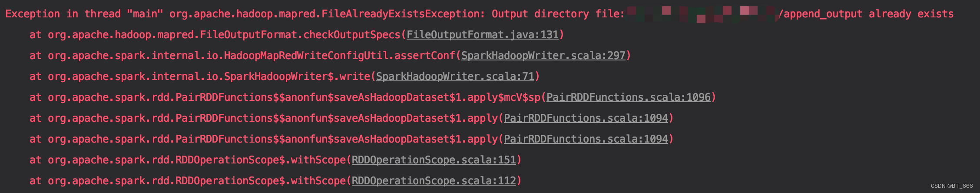The height and width of the screenshot is (193, 980).
Task: Click the pixelated file path region
Action: (702, 14)
